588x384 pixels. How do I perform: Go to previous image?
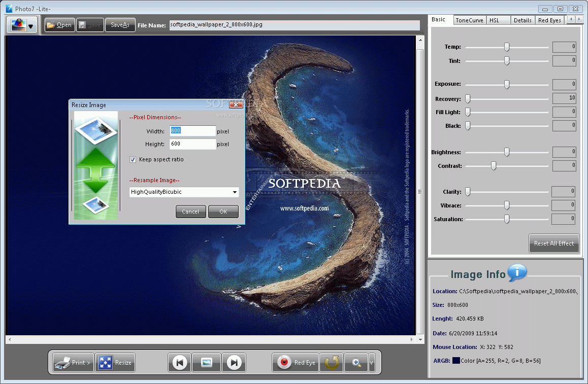pos(180,362)
